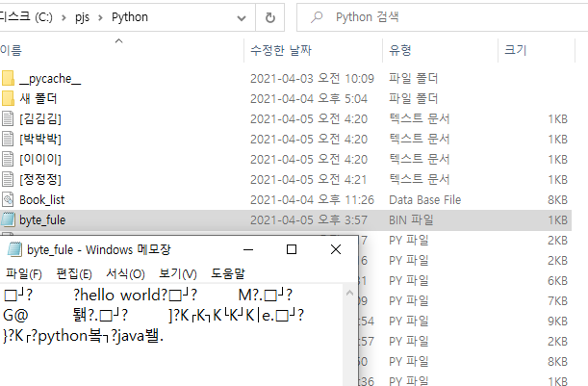Select the [박박박] file name
Image resolution: width=588 pixels, height=386 pixels.
(40, 140)
